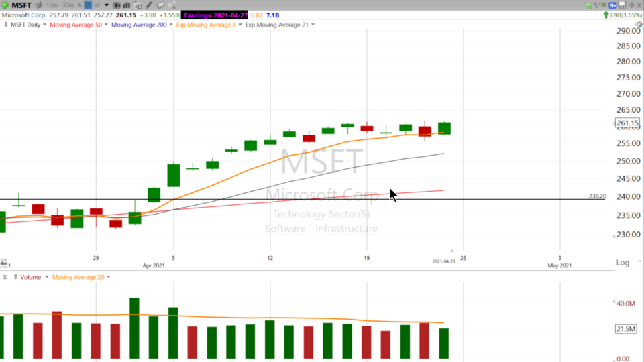Image resolution: width=644 pixels, height=362 pixels.
Task: Click the red Moving Average 50 label
Action: tap(76, 25)
